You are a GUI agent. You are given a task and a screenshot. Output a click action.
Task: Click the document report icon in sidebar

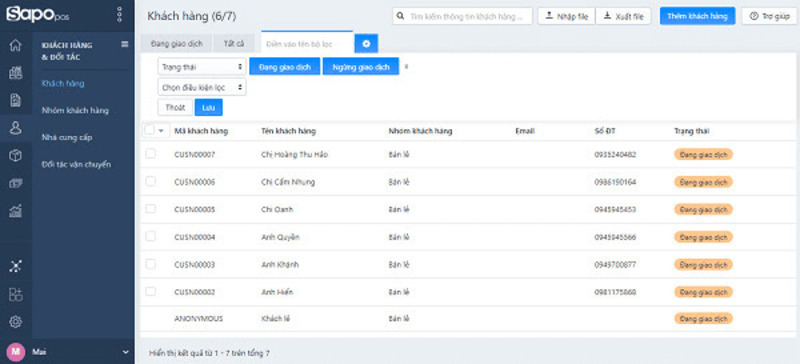tap(15, 100)
